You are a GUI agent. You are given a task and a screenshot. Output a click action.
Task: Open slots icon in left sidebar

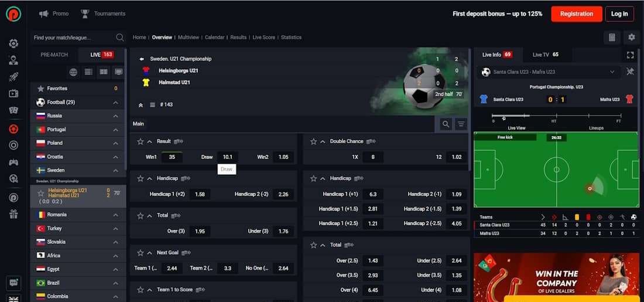click(x=13, y=43)
